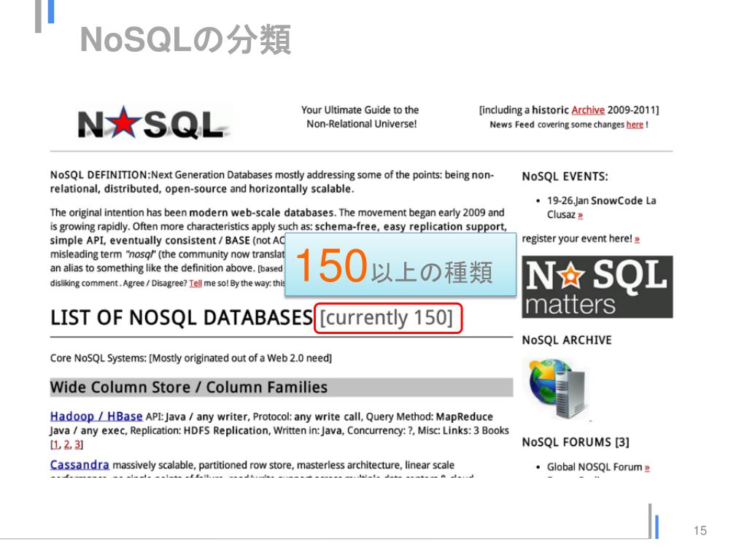Click slide page number 15

tap(700, 531)
